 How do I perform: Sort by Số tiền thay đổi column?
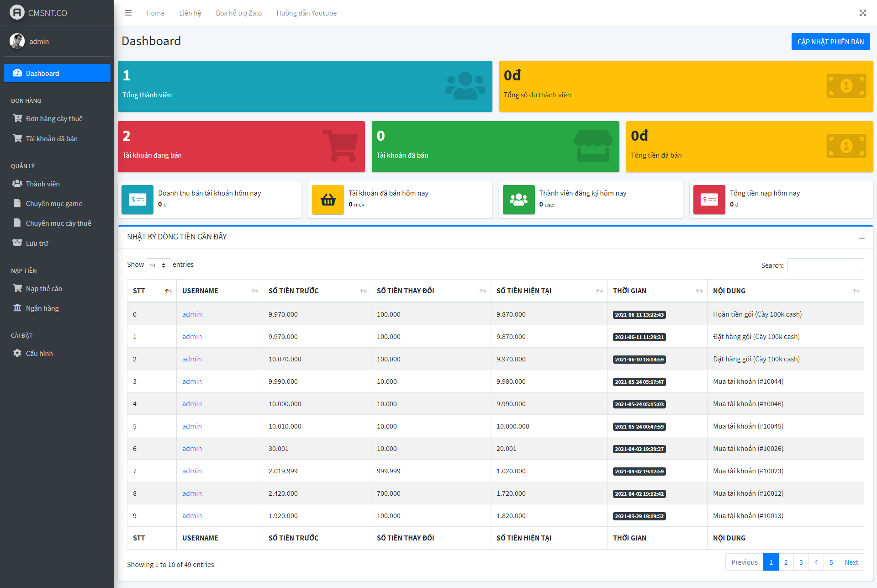coord(430,291)
